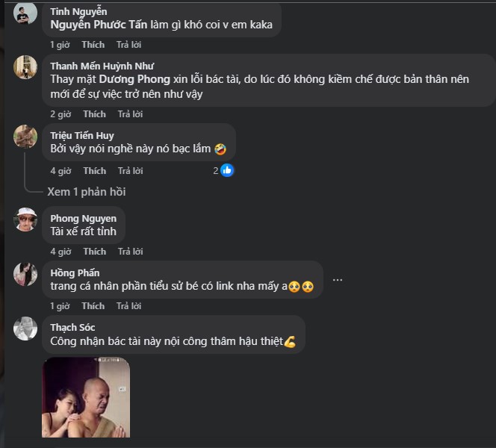Click Thạch Sóc's profile avatar
This screenshot has width=496, height=448.
(x=25, y=329)
